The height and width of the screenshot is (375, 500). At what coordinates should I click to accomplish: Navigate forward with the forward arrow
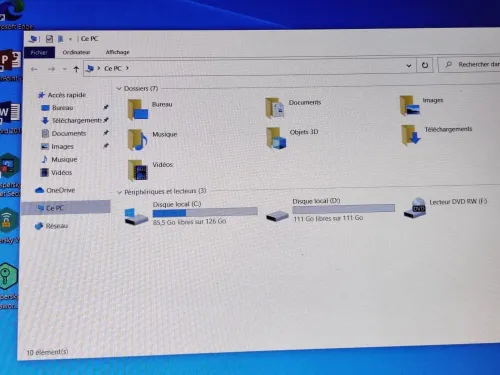[51, 69]
